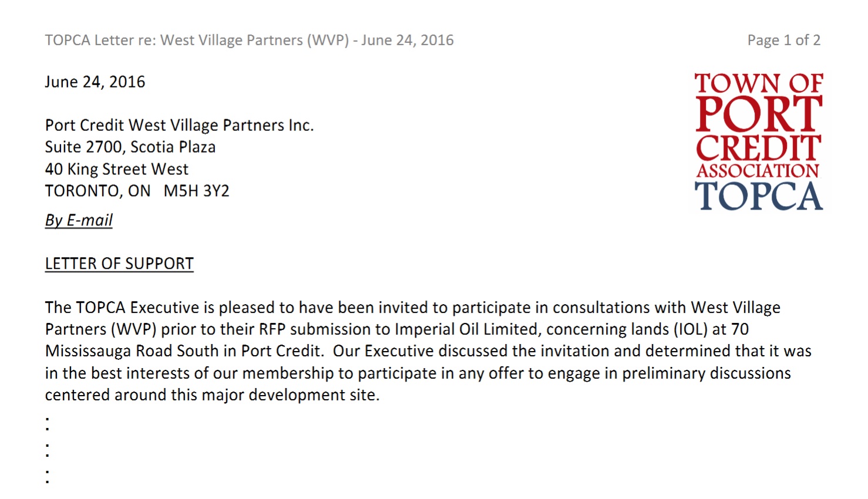Click the "(IOL)" abbreviation in the paragraph

coord(690,329)
